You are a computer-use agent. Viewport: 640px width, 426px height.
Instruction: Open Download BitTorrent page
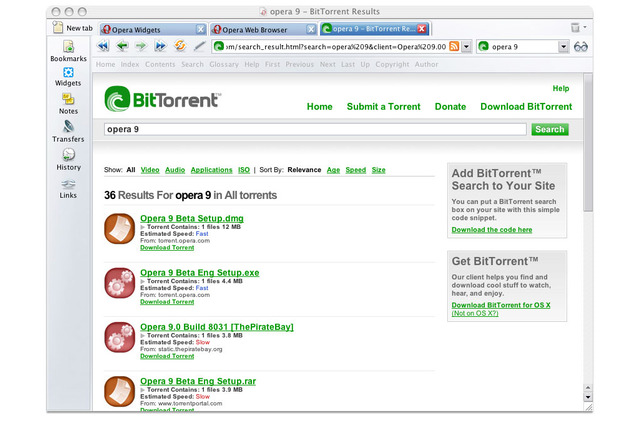pyautogui.click(x=526, y=106)
